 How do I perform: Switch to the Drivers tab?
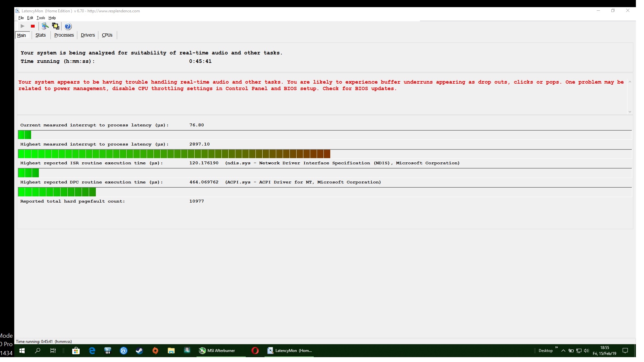88,35
